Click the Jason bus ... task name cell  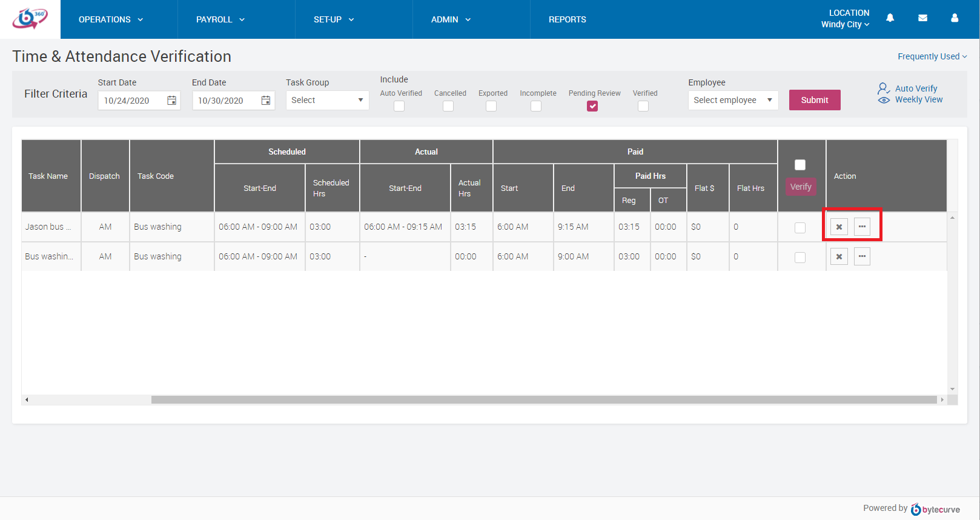coord(51,227)
